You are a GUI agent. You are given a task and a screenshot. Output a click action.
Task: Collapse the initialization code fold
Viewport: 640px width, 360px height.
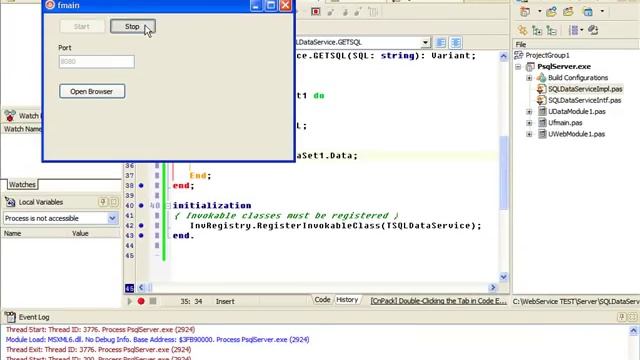point(168,206)
